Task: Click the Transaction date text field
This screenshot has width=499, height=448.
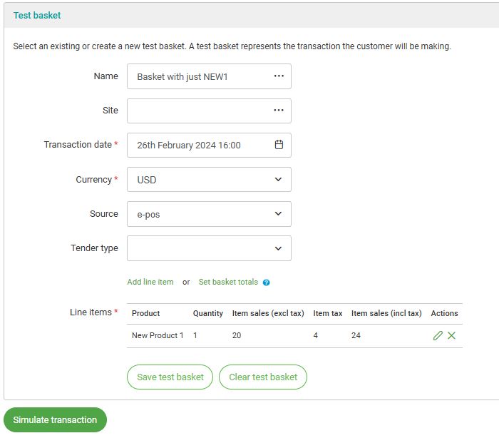Action: coord(196,145)
